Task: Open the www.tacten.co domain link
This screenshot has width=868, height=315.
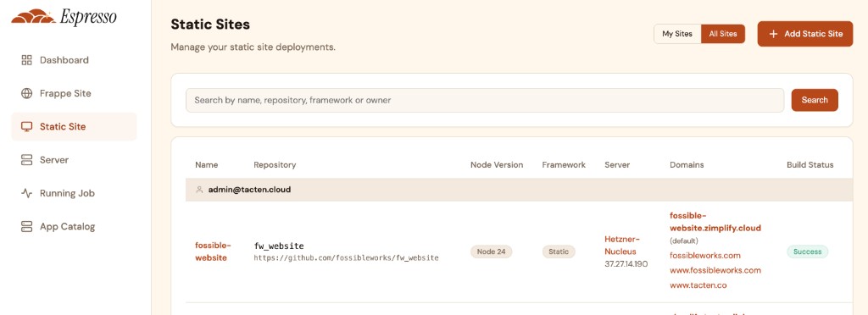Action: pos(698,285)
